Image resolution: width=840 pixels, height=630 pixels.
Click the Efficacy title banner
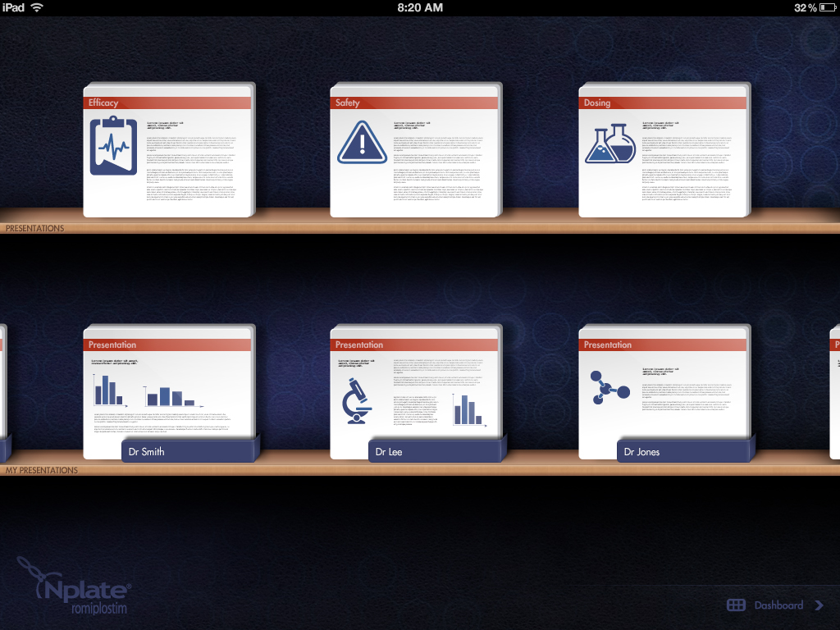(x=167, y=103)
